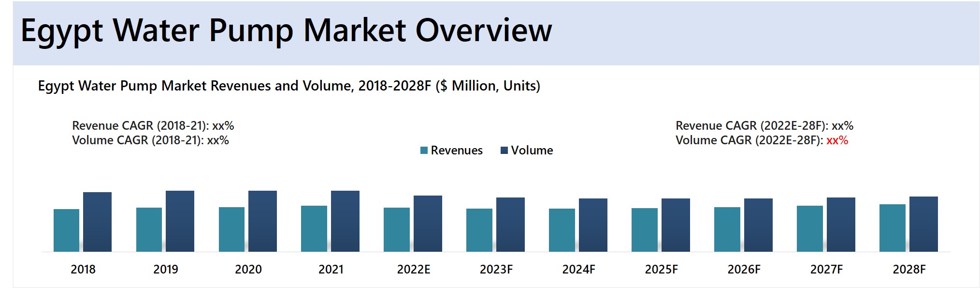
Task: Click the red xx% Volume CAGR value
Action: [837, 140]
